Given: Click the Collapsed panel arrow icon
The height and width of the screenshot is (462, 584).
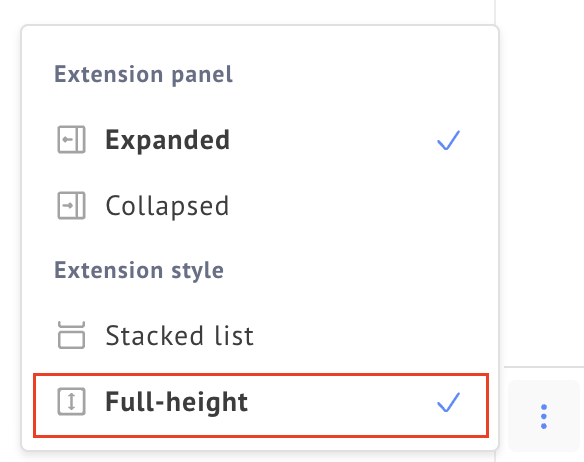Looking at the screenshot, I should click(x=72, y=205).
